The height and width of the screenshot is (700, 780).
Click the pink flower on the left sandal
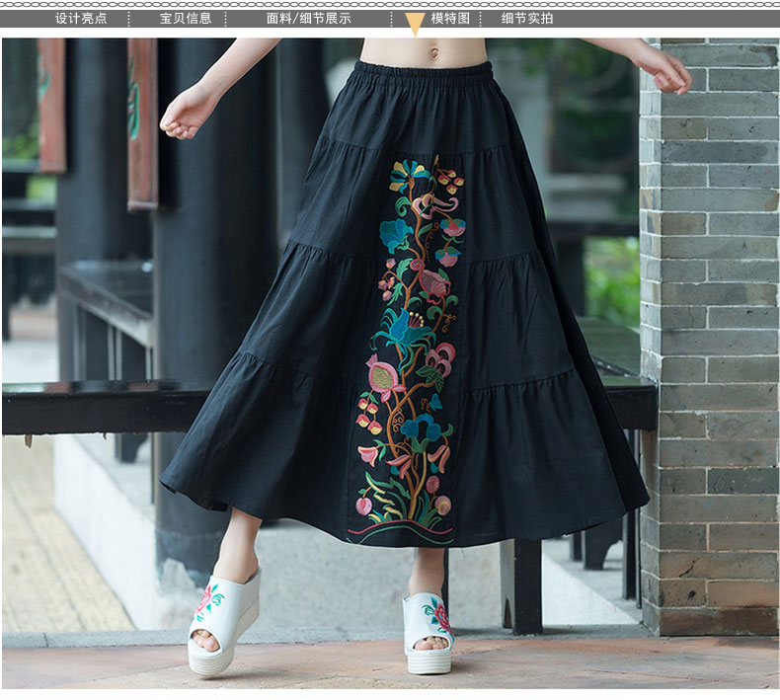206,599
